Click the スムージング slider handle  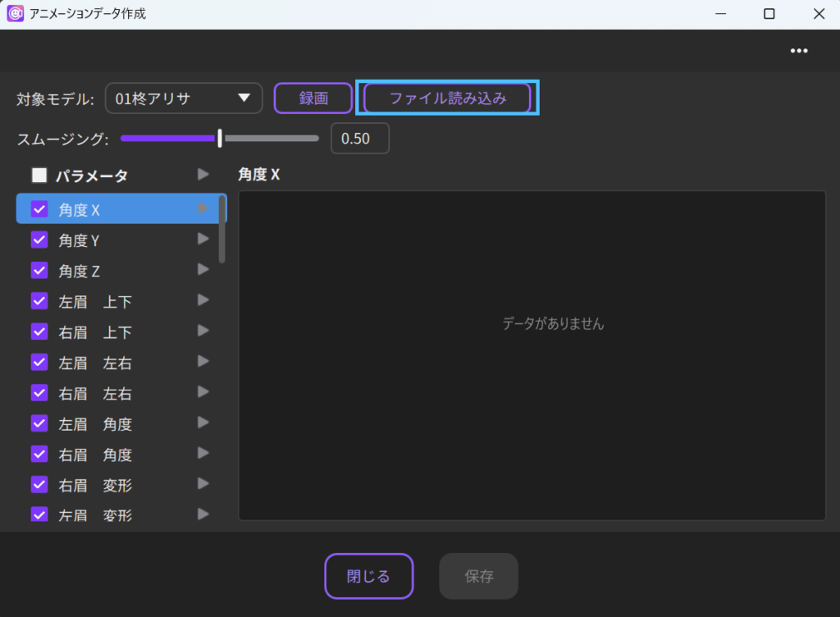click(220, 139)
